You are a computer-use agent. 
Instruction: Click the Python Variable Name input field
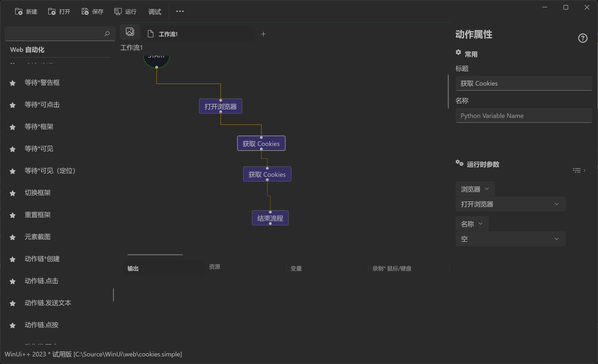(524, 116)
